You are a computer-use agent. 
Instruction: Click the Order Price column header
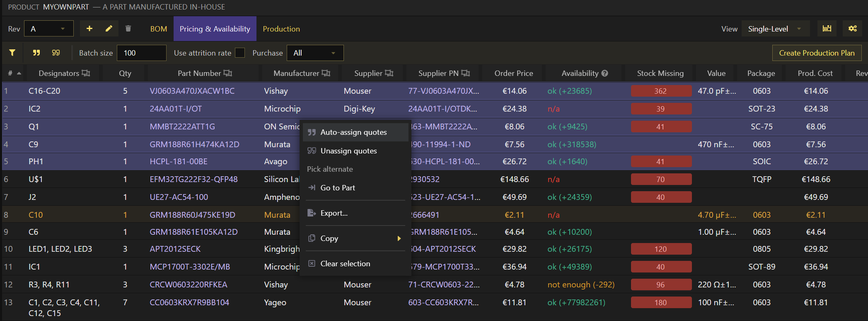point(514,73)
